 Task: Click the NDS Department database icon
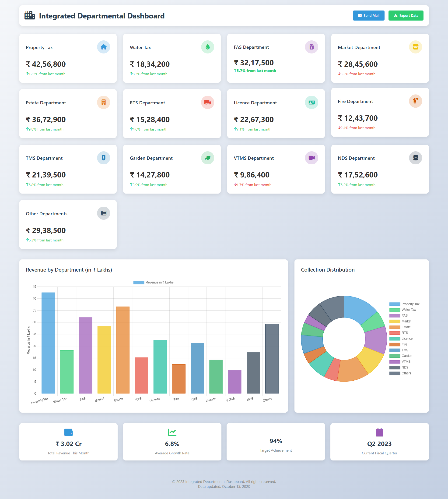(415, 158)
